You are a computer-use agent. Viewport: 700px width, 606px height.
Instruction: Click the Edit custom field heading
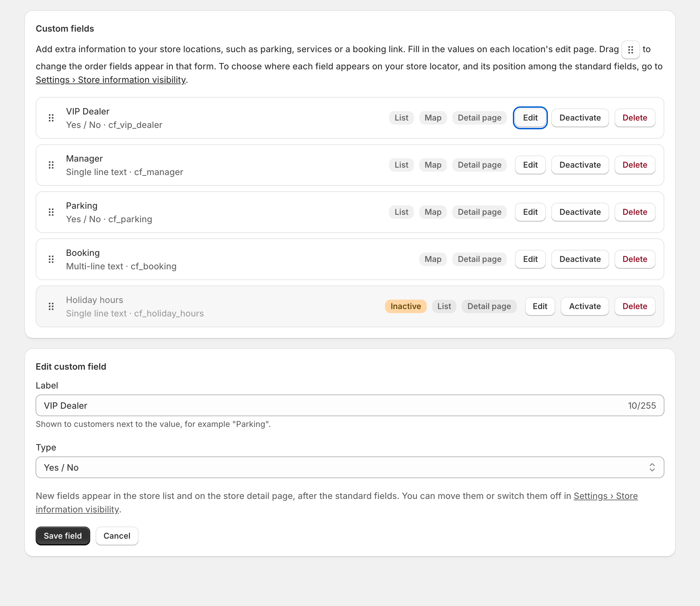coord(71,367)
